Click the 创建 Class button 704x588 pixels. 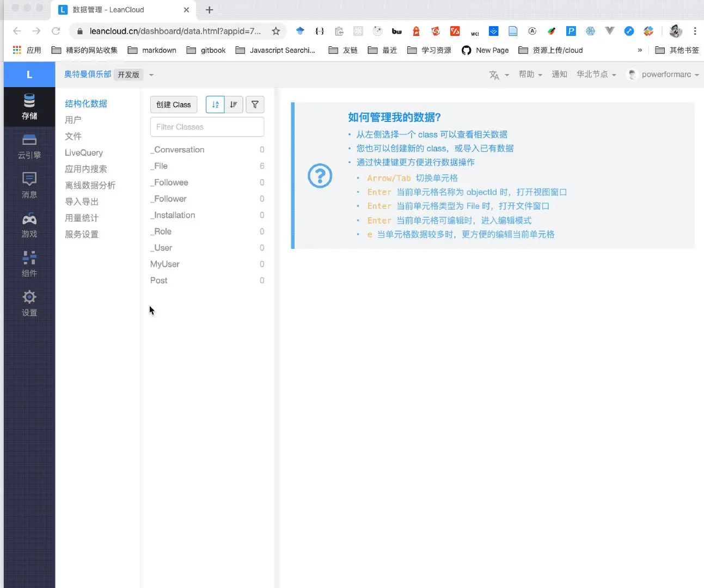[174, 105]
